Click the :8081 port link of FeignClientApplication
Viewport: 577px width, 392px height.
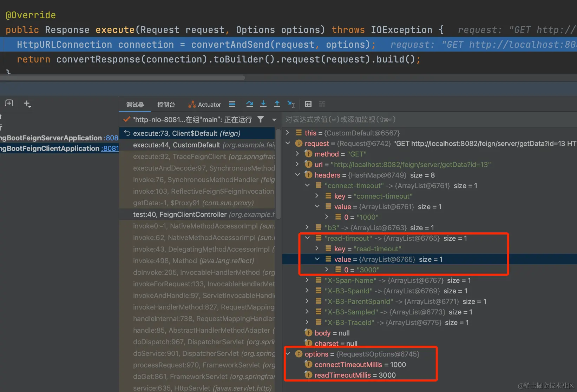[x=110, y=148]
